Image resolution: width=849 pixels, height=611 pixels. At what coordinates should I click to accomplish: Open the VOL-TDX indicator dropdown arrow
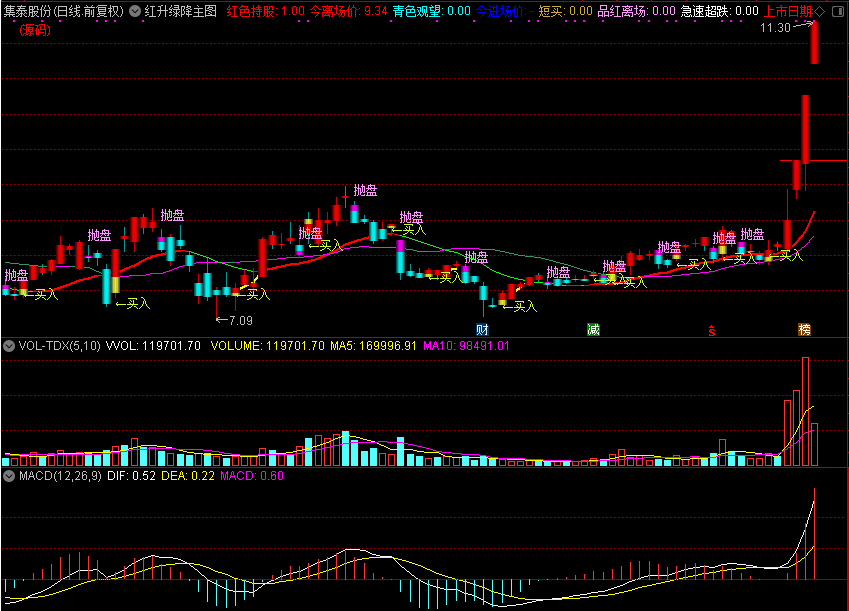(9, 346)
